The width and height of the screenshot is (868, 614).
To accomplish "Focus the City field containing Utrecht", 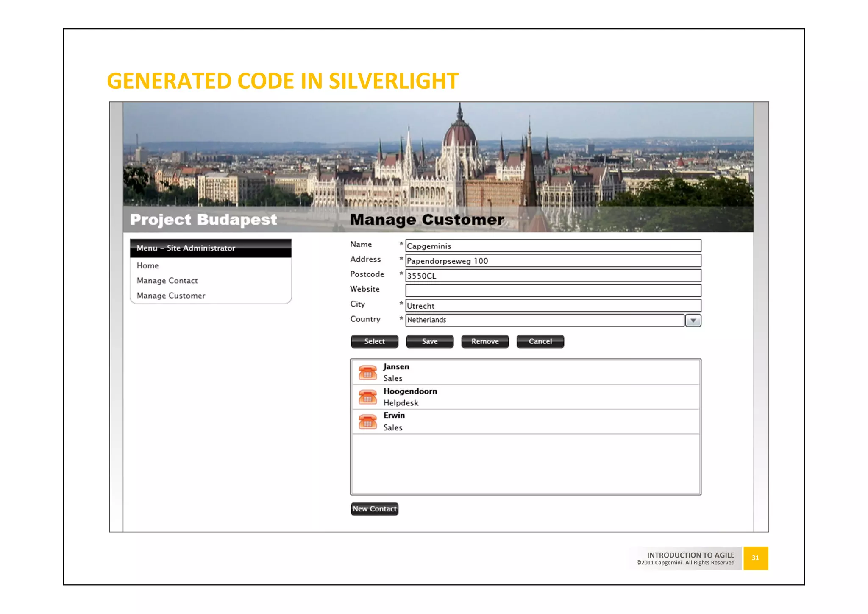I will (553, 305).
